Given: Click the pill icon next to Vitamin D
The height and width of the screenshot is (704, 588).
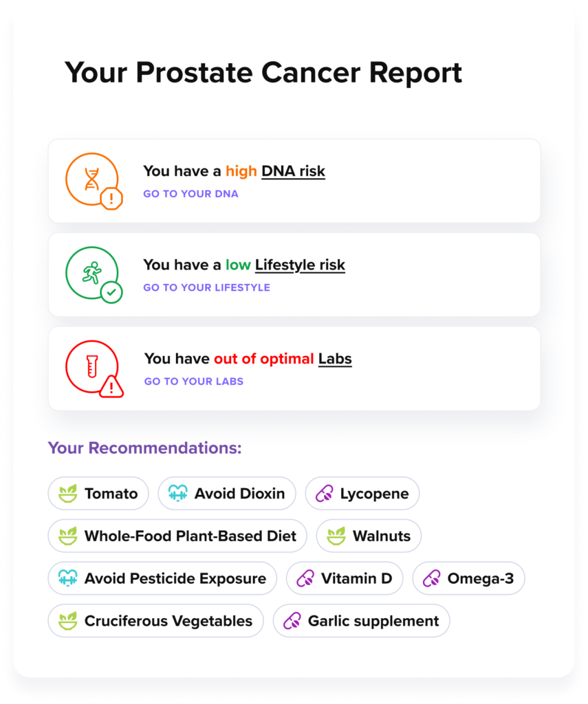Looking at the screenshot, I should point(305,578).
